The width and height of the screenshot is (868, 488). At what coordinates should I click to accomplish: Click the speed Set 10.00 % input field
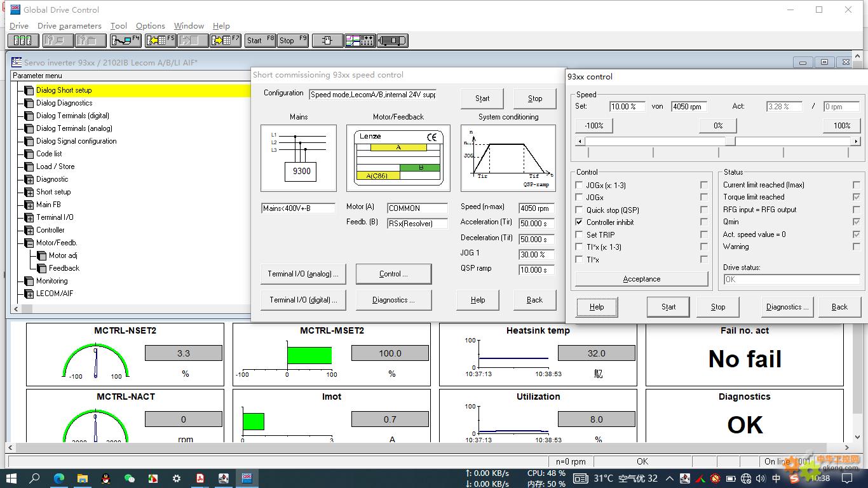[x=627, y=107]
